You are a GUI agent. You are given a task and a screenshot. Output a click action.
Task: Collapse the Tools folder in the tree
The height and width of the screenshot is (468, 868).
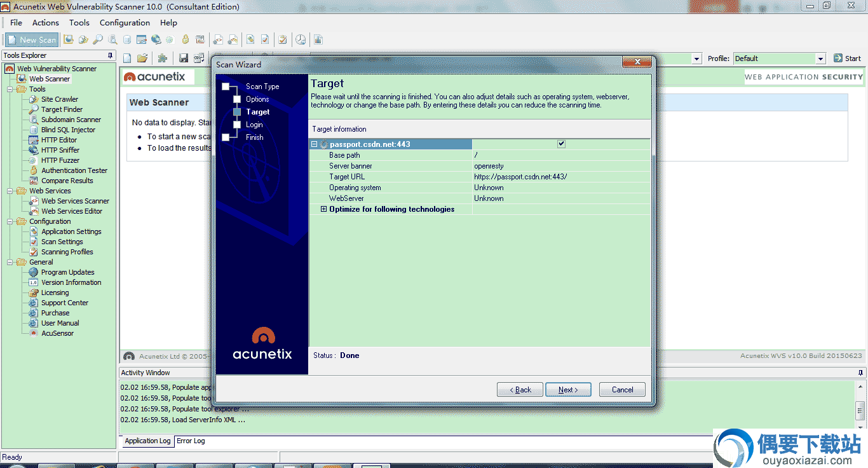click(10, 89)
